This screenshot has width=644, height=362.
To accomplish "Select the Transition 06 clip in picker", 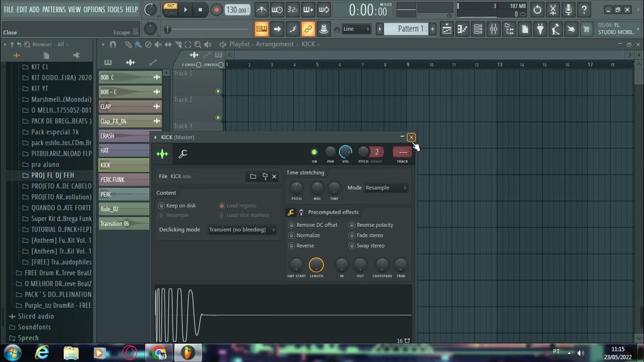I will click(x=124, y=224).
